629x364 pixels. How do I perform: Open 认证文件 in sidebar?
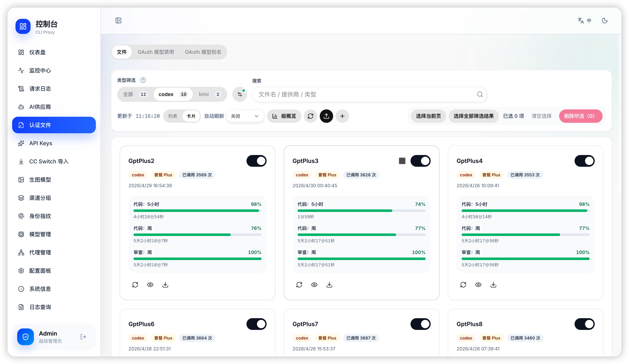54,125
